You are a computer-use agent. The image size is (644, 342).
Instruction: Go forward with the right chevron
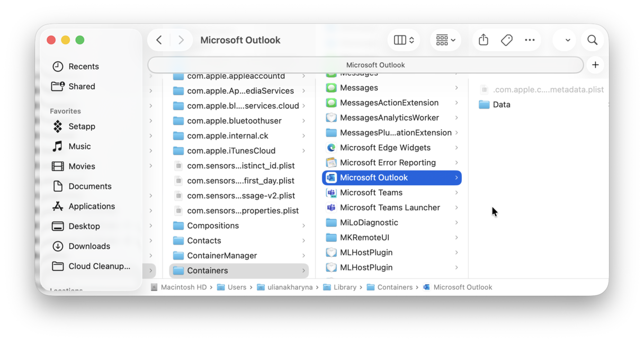(181, 40)
